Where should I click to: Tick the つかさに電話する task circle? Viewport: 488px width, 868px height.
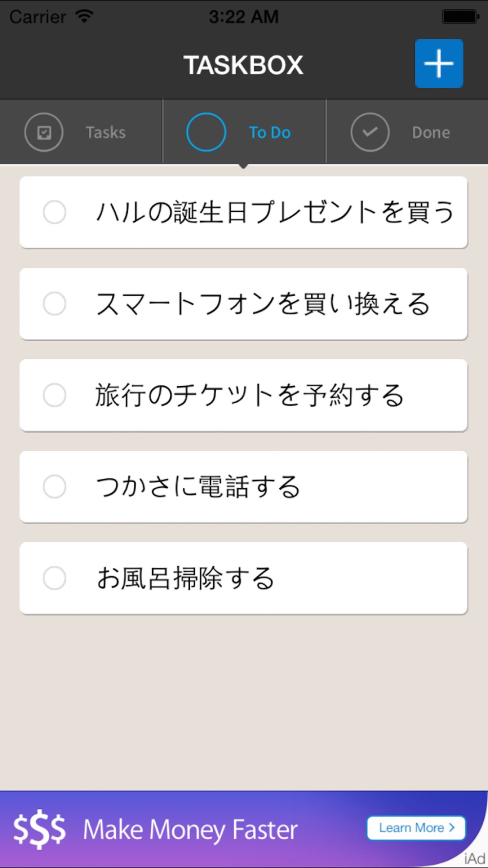coord(55,487)
